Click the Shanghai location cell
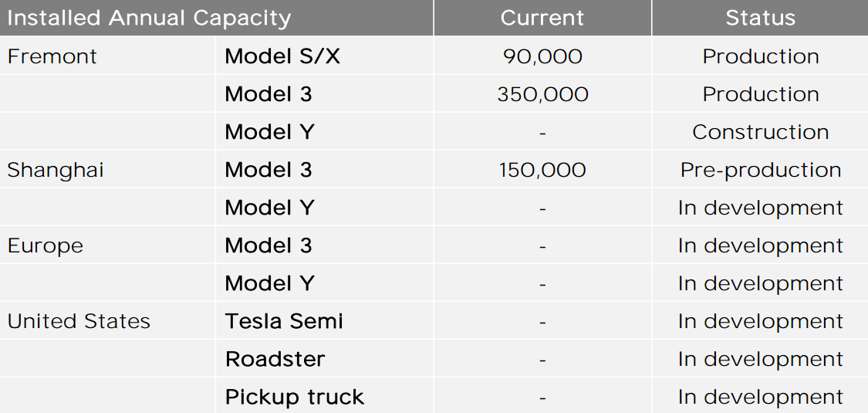Screen dimensions: 868x413 click(56, 170)
